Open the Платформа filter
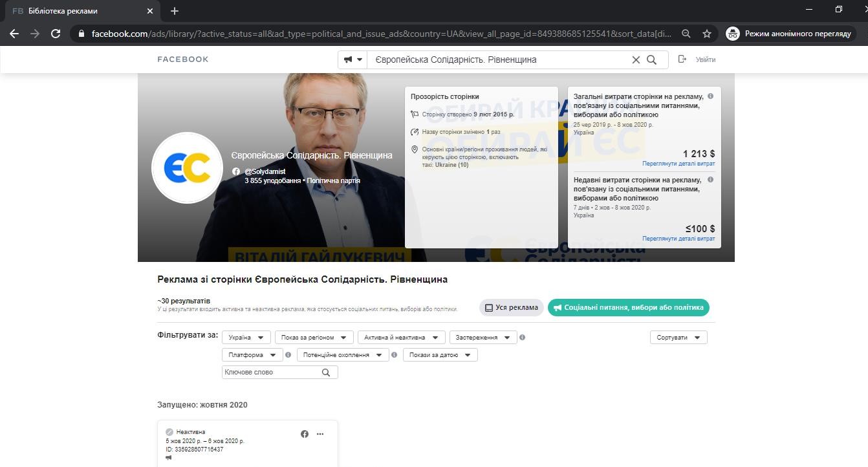This screenshot has height=467, width=868. click(252, 355)
